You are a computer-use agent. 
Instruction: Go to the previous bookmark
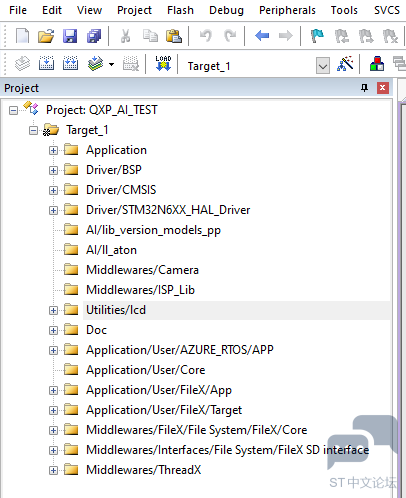pos(342,36)
